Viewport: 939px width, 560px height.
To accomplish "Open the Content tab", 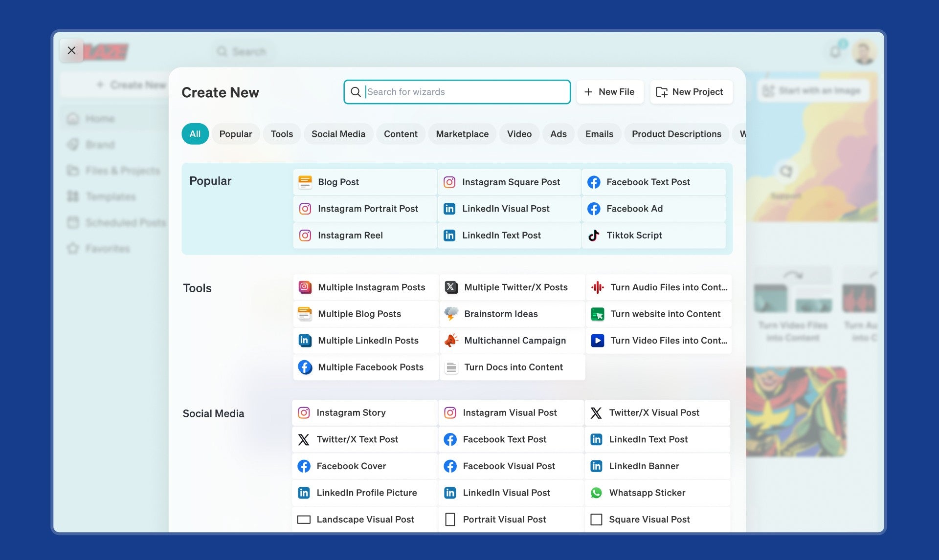I will click(401, 134).
